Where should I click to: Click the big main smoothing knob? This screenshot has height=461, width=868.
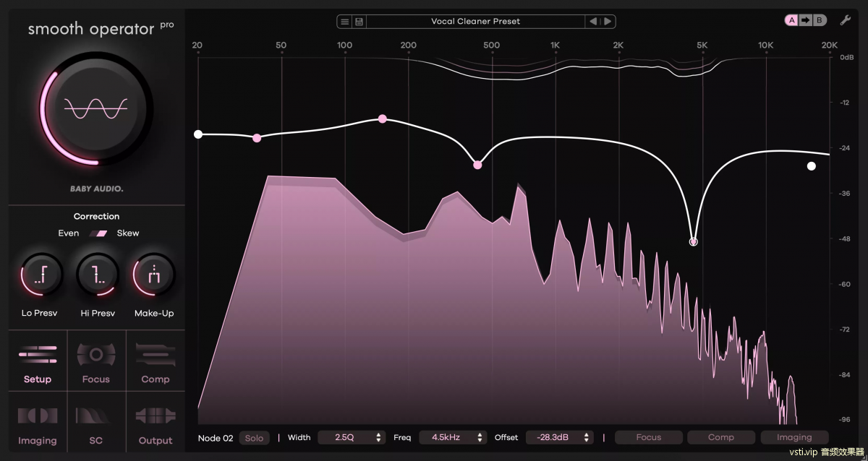(x=96, y=109)
